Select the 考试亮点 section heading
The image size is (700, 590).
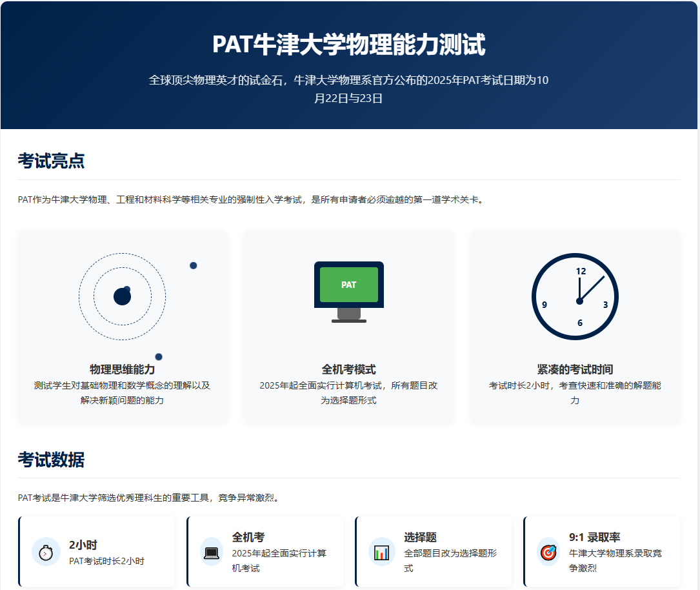51,161
